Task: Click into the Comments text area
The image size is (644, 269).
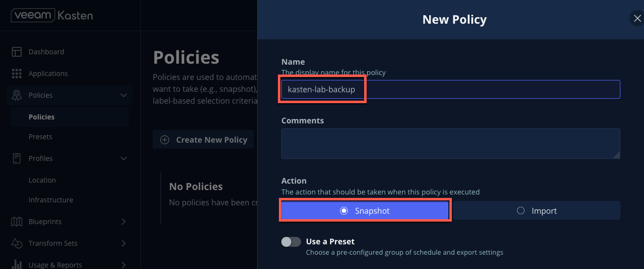Action: click(450, 144)
